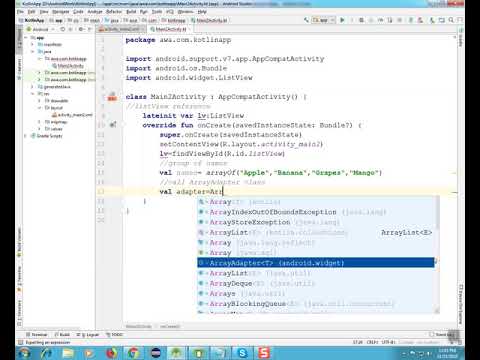Select ArrayBlockingQueue suggestion

(x=316, y=304)
